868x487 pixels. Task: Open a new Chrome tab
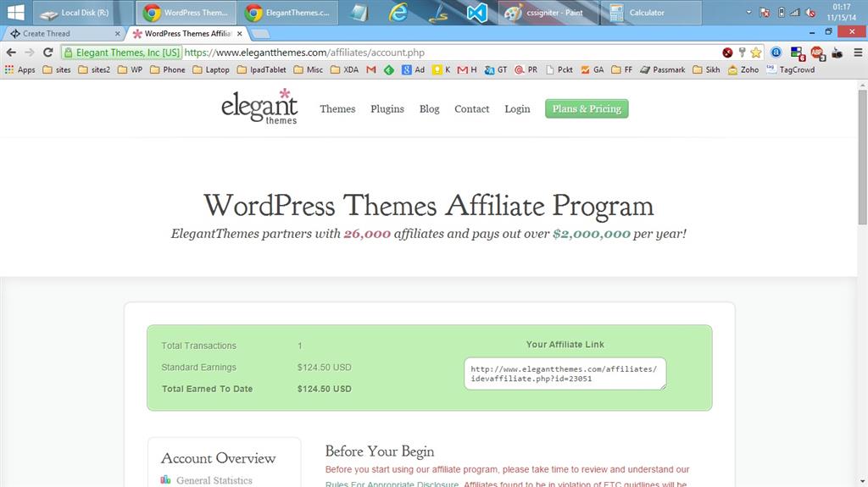coord(260,35)
